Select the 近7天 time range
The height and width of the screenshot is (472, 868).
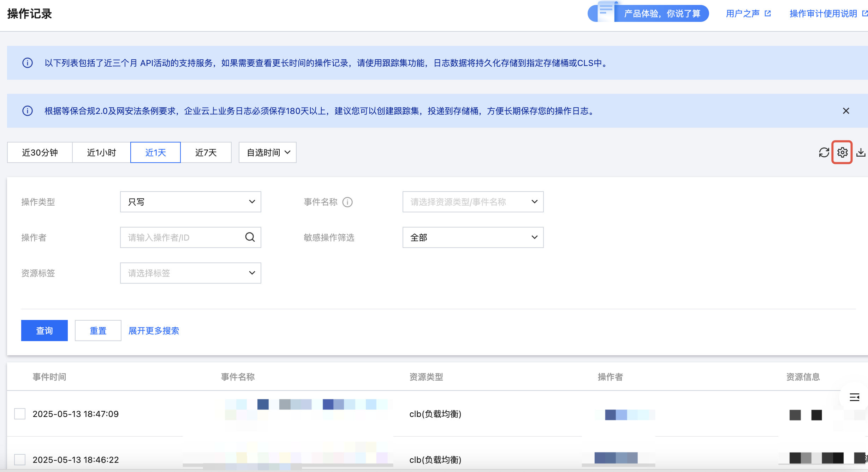pyautogui.click(x=206, y=152)
